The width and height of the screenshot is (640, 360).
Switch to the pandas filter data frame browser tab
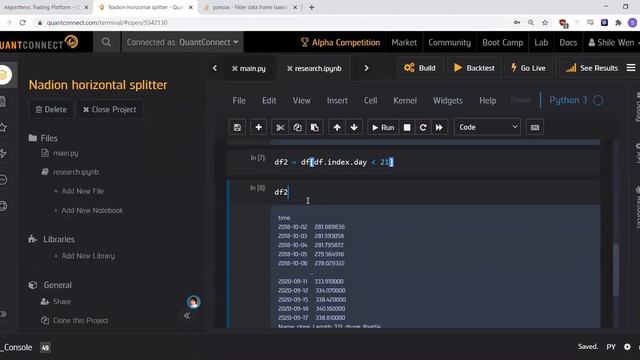pos(251,7)
